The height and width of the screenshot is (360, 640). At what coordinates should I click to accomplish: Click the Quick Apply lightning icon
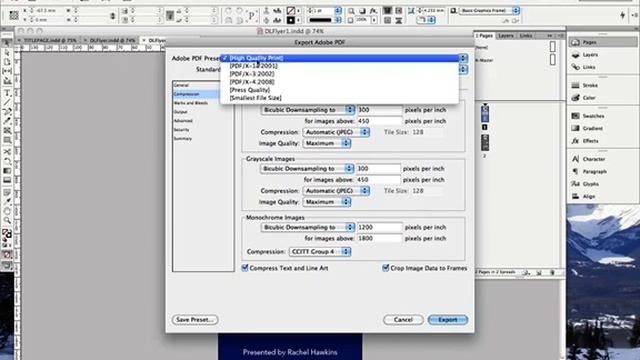coord(622,15)
